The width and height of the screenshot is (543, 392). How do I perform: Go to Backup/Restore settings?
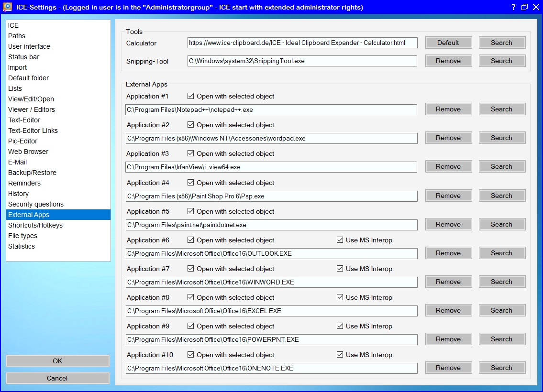(32, 173)
